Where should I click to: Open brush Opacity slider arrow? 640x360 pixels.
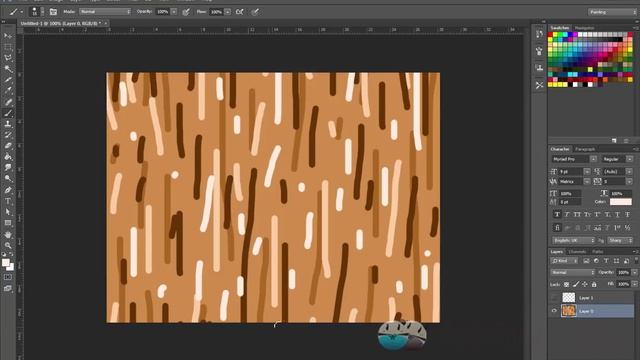(x=174, y=12)
